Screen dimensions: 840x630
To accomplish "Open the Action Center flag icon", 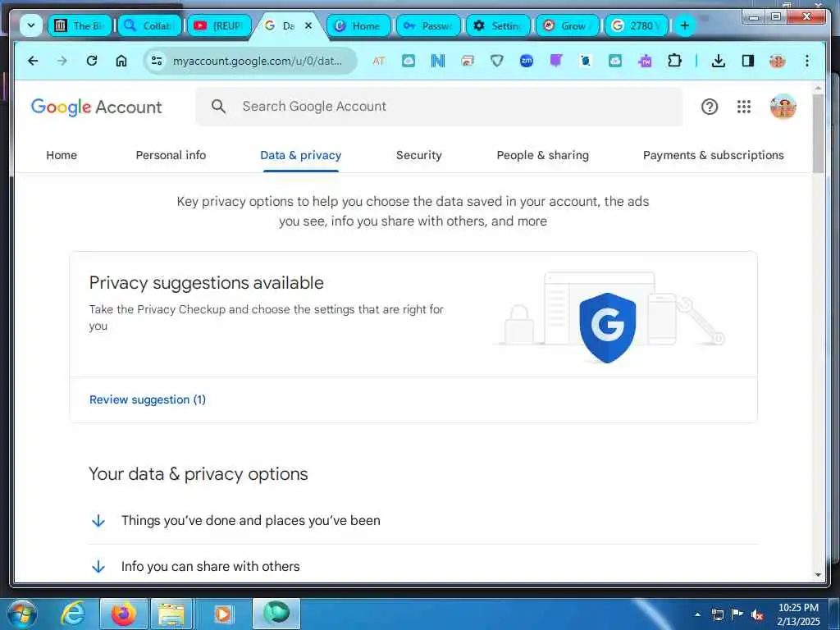I will pos(737,614).
